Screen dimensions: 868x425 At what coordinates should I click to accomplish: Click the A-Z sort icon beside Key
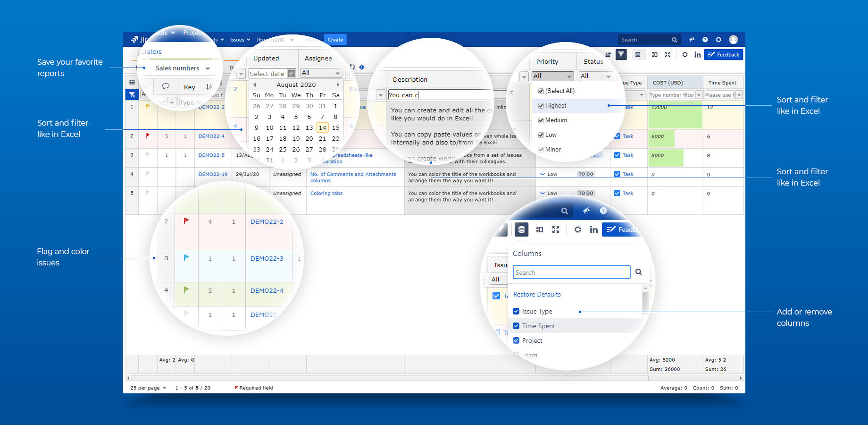pos(209,87)
